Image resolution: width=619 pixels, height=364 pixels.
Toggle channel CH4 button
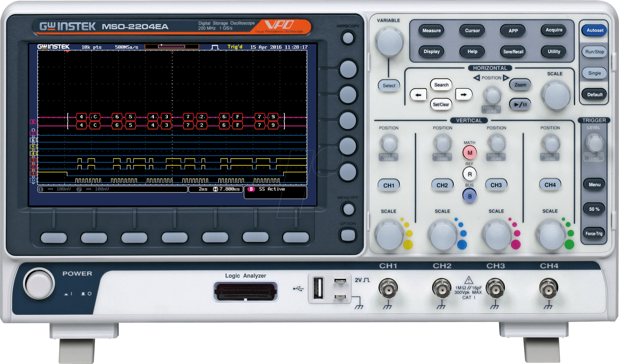point(550,185)
